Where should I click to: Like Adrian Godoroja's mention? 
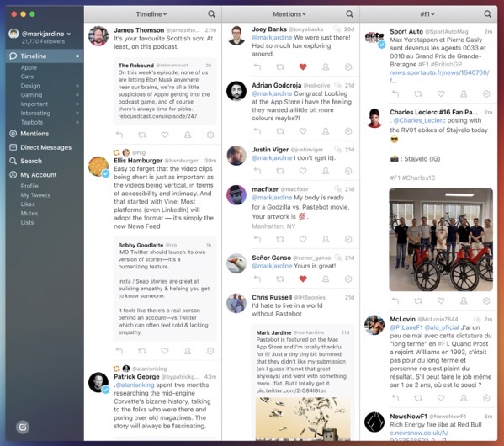click(x=303, y=131)
